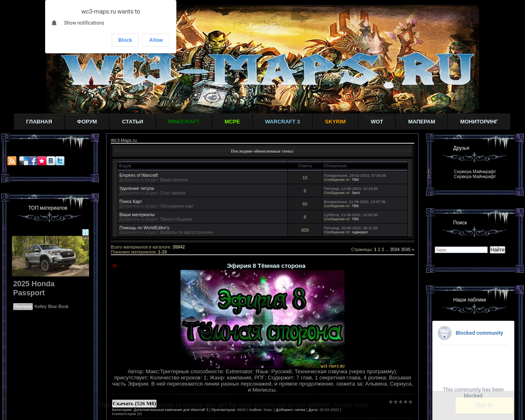This screenshot has height=420, width=525.
Task: Click the answer count 809
Action: [x=305, y=230]
